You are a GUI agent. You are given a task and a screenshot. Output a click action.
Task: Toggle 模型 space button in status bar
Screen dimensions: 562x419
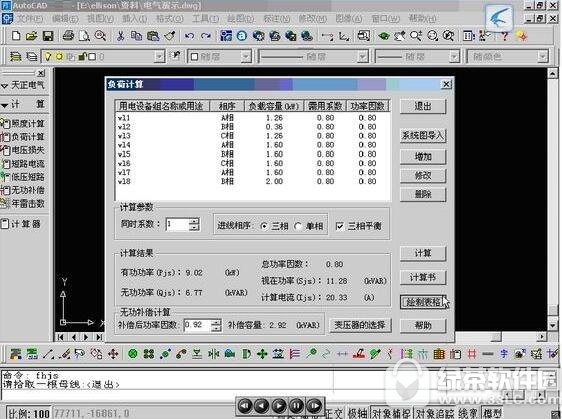pyautogui.click(x=492, y=413)
